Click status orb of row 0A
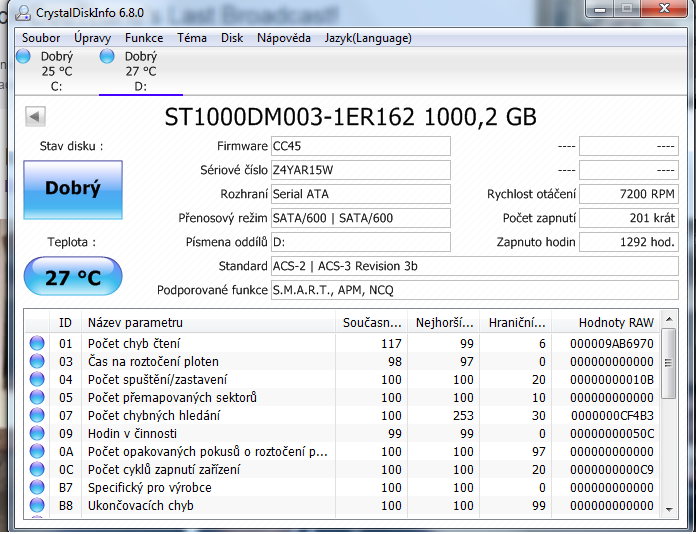The height and width of the screenshot is (534, 697). (x=37, y=451)
